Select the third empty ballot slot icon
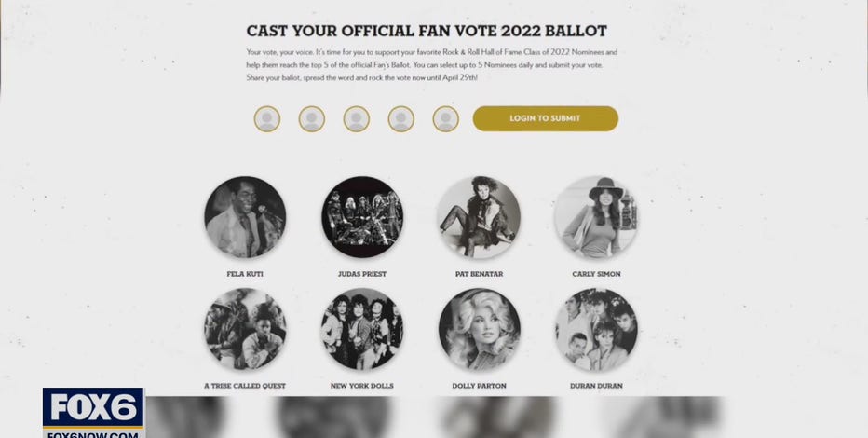 point(357,119)
